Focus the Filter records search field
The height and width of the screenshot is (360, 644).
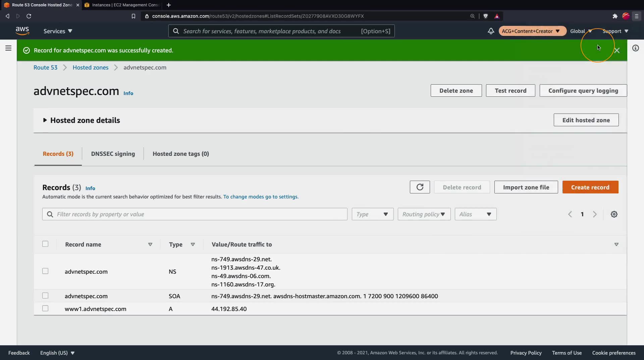tap(195, 214)
